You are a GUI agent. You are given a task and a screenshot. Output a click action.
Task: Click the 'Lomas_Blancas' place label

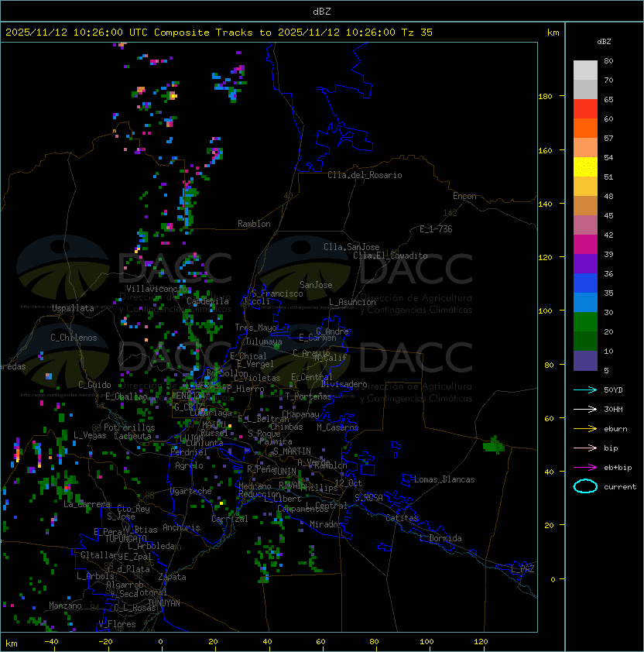pos(444,479)
